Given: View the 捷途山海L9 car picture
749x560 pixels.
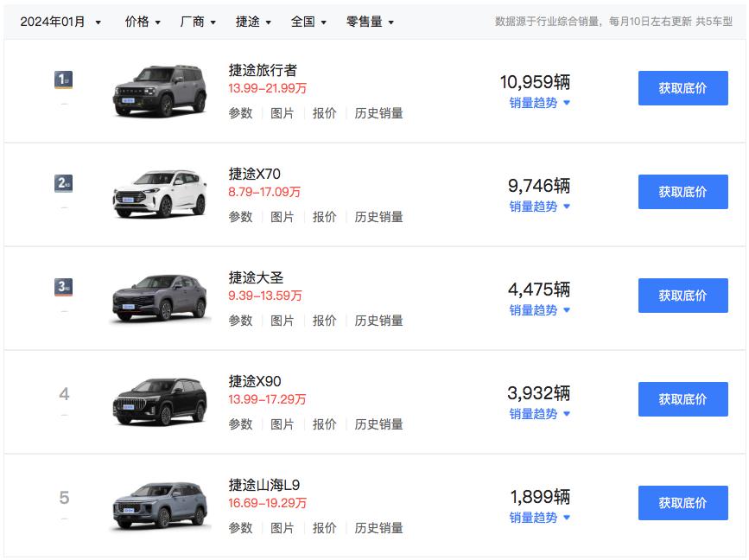Looking at the screenshot, I should coord(161,506).
